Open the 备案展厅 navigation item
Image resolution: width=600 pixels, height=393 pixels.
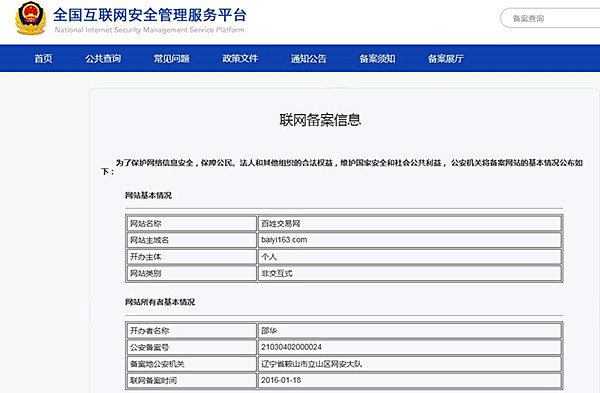(x=445, y=59)
